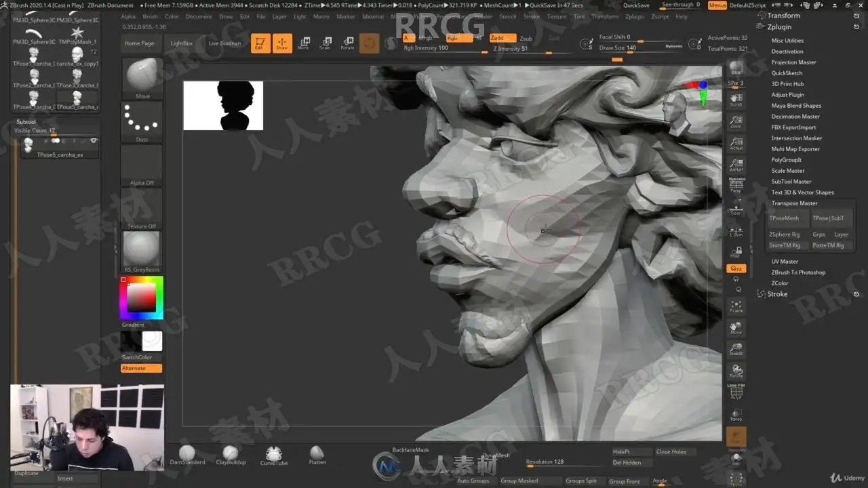Toggle the Zadd button
The height and width of the screenshot is (488, 868).
point(502,39)
